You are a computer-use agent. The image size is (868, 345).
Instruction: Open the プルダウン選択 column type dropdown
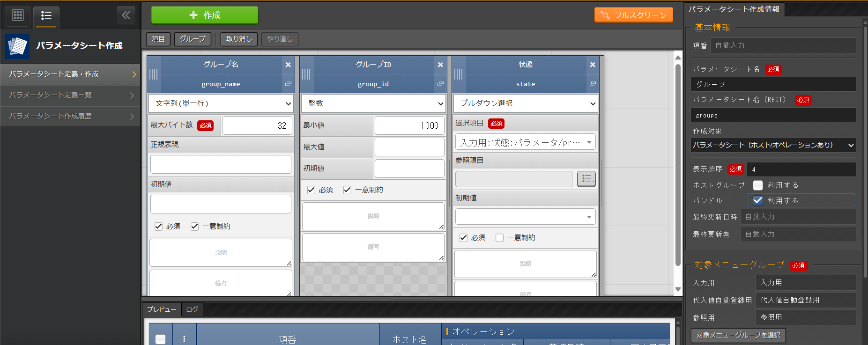[525, 103]
